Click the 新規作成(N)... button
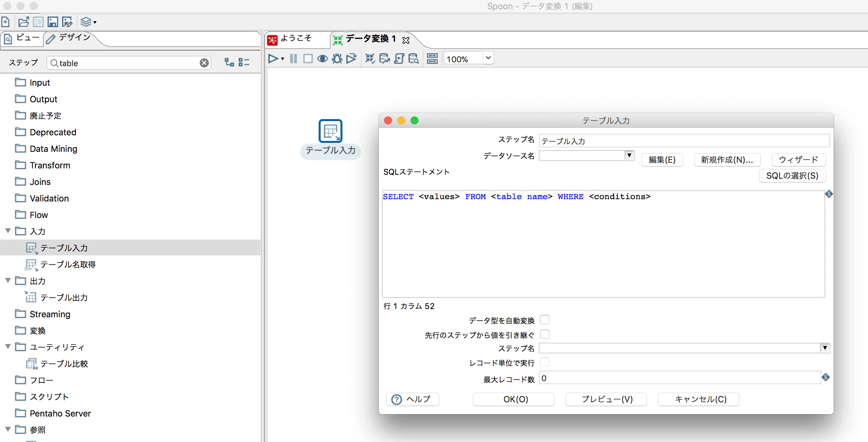 pos(727,159)
